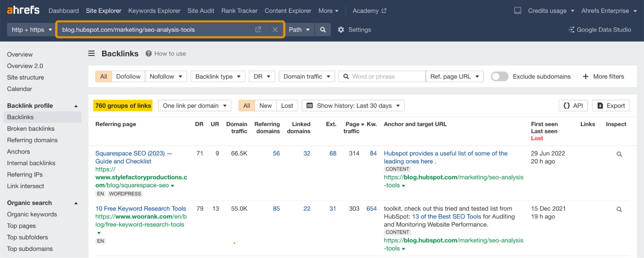Open the Nofollow dropdown
Viewport: 644px width, 258px height.
pyautogui.click(x=166, y=76)
